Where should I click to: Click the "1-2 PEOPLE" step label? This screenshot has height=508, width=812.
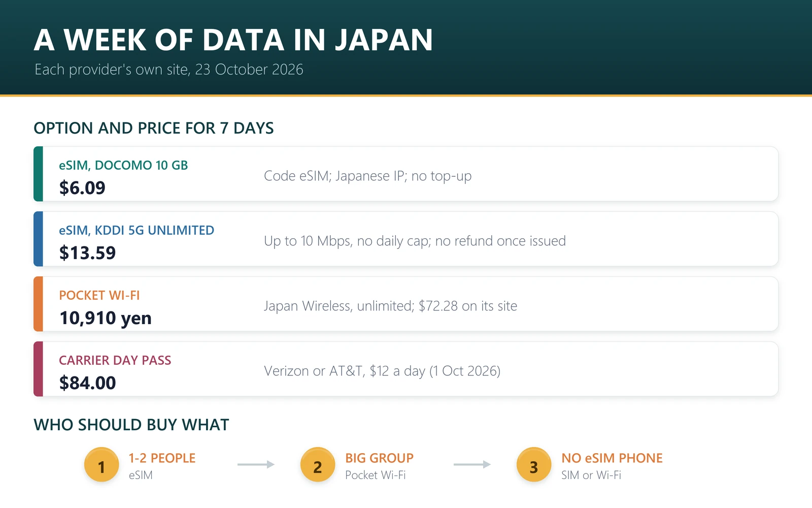[162, 458]
